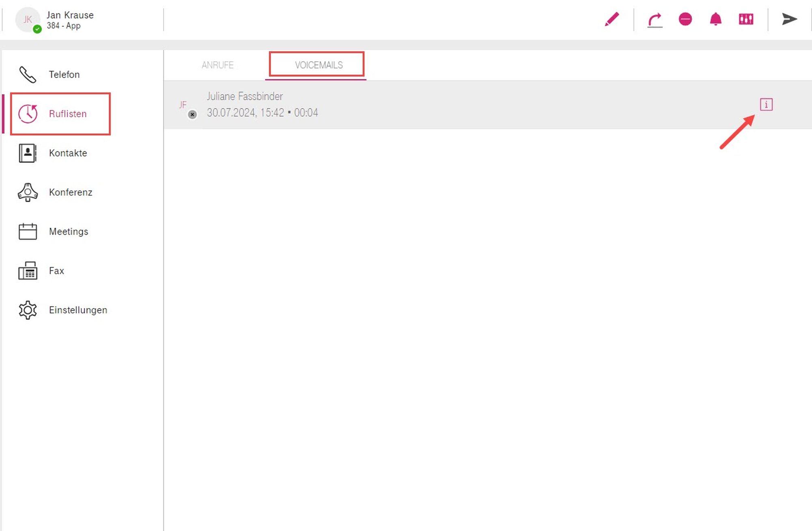This screenshot has width=812, height=531.
Task: Open the Fax section
Action: (56, 271)
